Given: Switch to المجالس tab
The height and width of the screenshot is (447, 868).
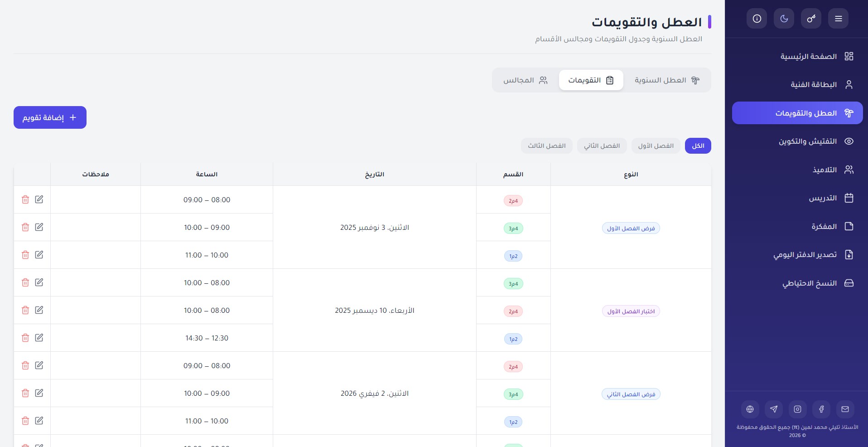Looking at the screenshot, I should pos(526,80).
